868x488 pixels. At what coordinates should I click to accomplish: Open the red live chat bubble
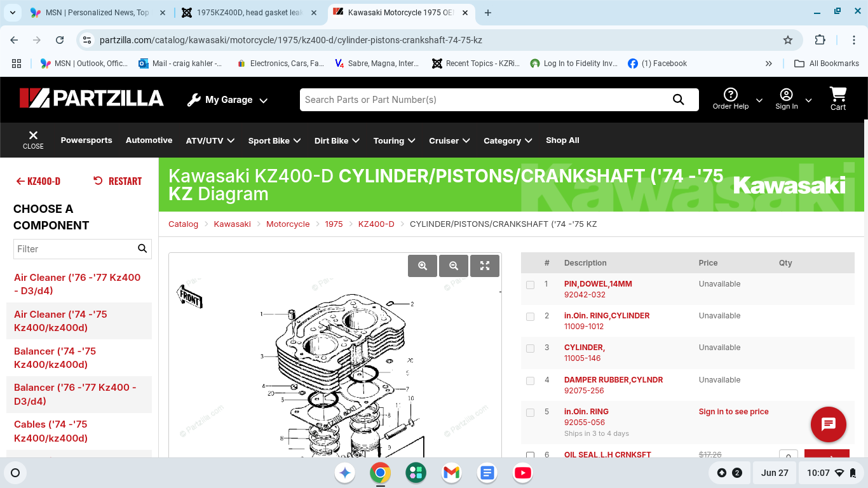coord(828,424)
